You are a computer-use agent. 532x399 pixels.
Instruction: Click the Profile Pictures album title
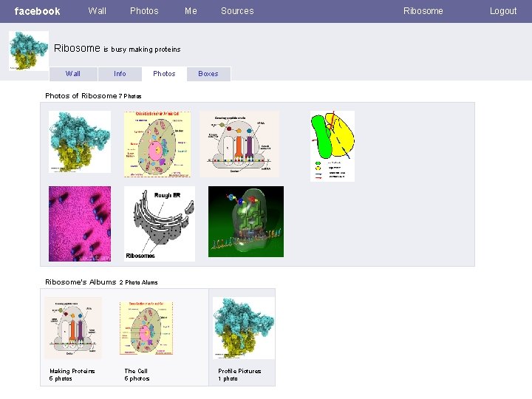[239, 371]
